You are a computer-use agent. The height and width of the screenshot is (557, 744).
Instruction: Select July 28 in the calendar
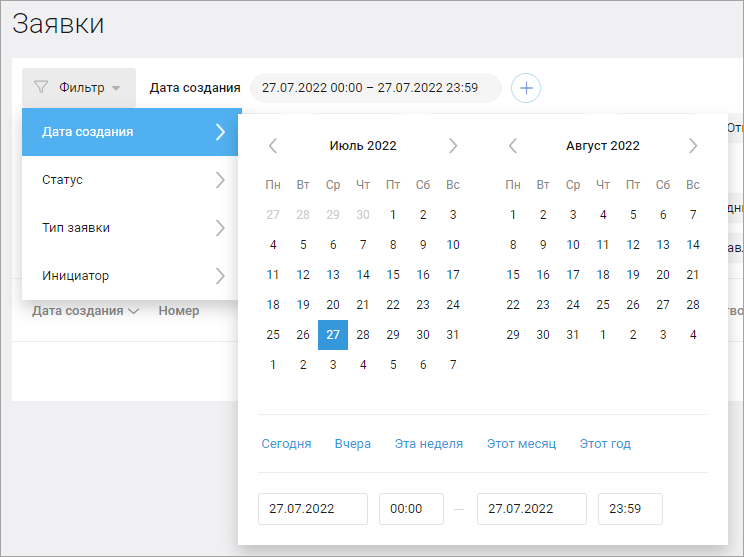(363, 334)
